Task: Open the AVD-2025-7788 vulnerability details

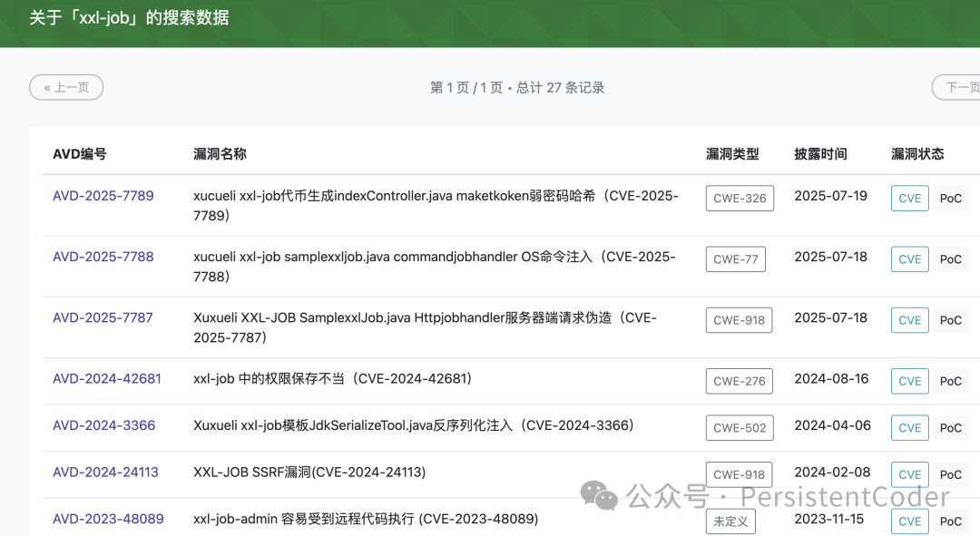Action: pyautogui.click(x=103, y=257)
